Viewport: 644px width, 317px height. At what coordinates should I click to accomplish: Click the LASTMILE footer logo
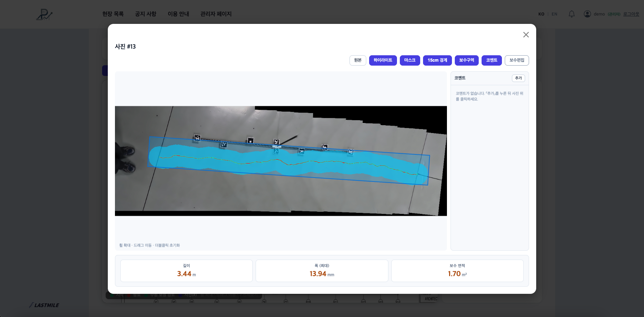point(44,305)
